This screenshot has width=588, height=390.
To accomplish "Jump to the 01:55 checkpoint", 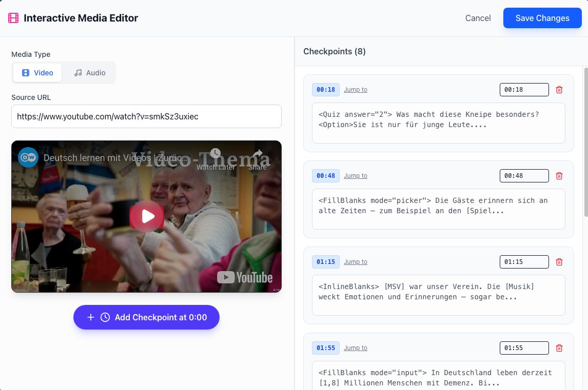I will [x=356, y=348].
